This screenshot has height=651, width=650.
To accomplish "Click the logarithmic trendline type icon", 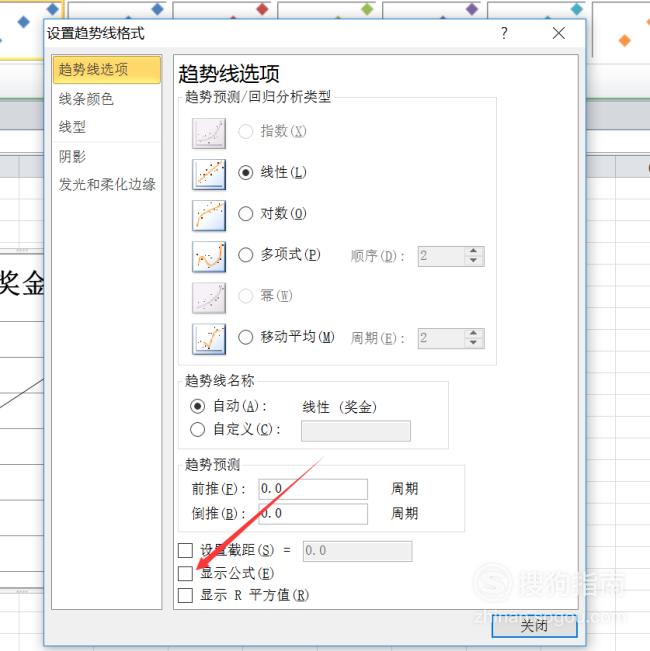I will [209, 215].
